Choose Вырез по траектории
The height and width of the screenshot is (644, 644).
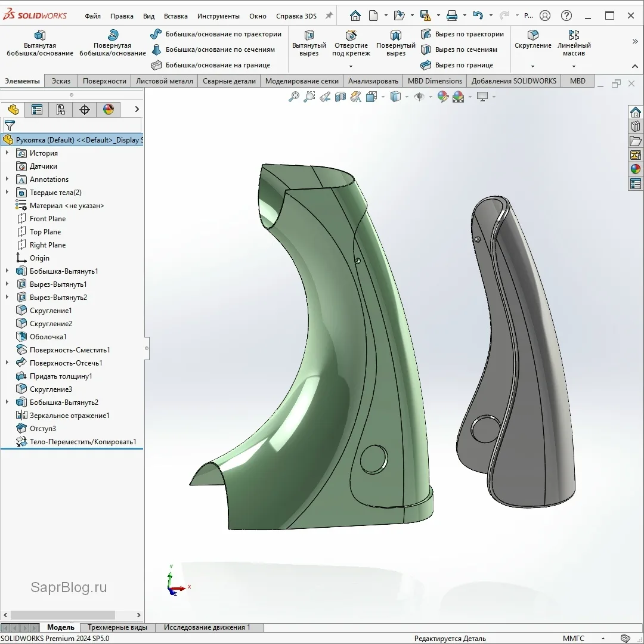462,34
